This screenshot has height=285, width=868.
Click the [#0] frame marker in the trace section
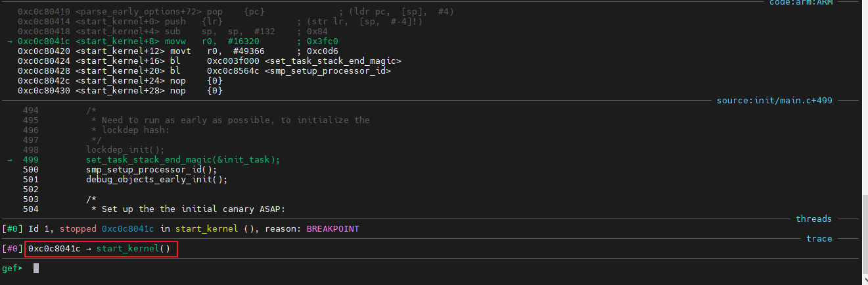coord(12,249)
